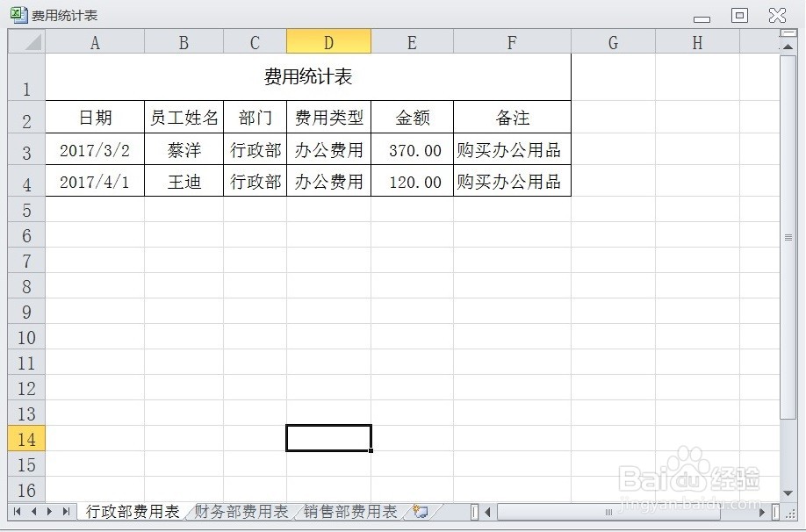The height and width of the screenshot is (532, 806).
Task: Click the 部门 header cell
Action: 255,117
